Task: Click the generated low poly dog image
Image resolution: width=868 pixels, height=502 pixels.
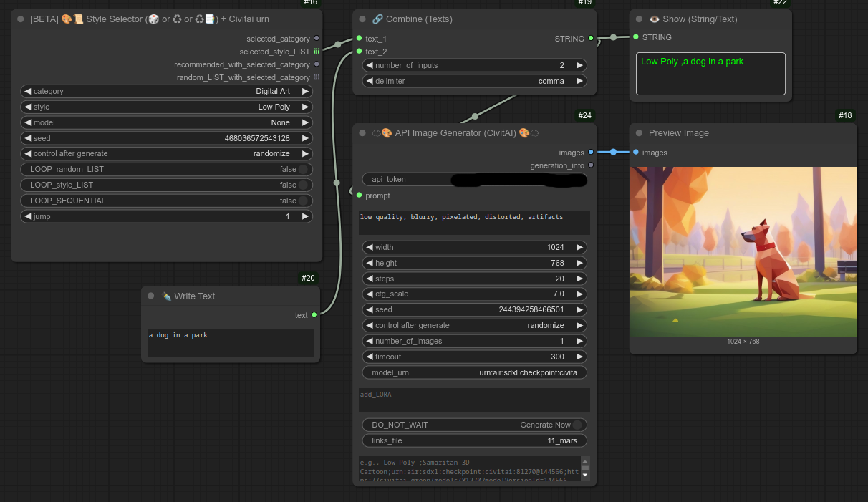Action: pyautogui.click(x=743, y=252)
